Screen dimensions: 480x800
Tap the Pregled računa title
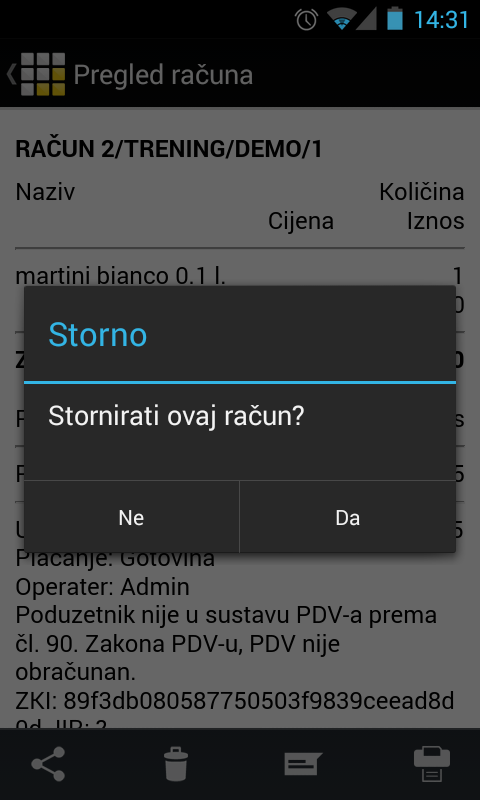pos(163,75)
